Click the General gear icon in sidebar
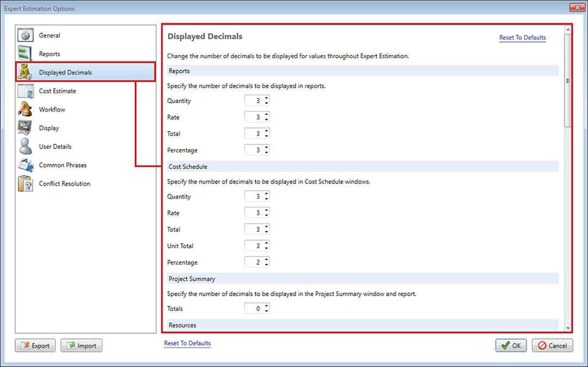588x367 pixels. click(x=25, y=36)
